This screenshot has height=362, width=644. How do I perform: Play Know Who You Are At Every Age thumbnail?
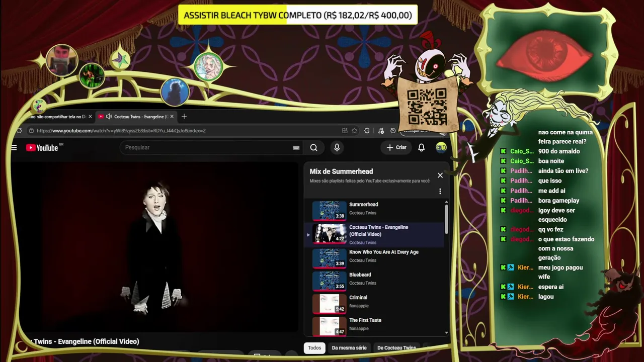pos(330,258)
